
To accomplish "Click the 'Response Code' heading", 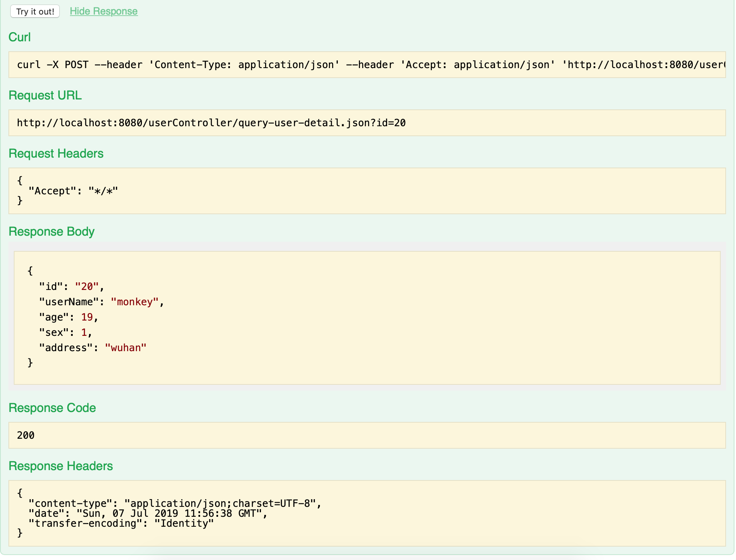I will [x=52, y=408].
